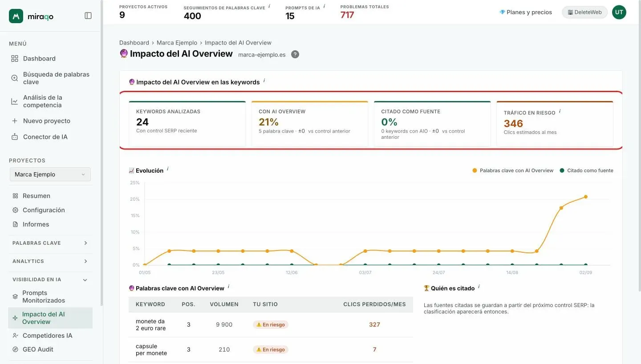Click the Resumen grid icon

click(16, 196)
